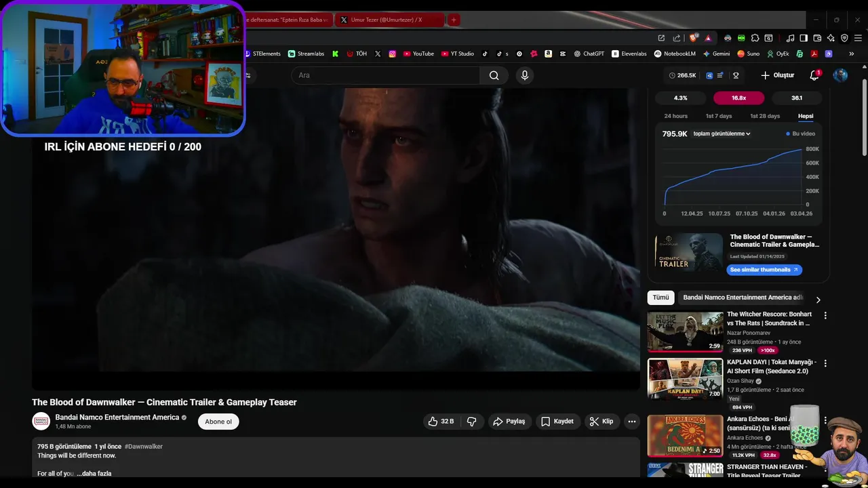This screenshot has width=868, height=488.
Task: Click the YouTube search magnifier button
Action: click(494, 75)
